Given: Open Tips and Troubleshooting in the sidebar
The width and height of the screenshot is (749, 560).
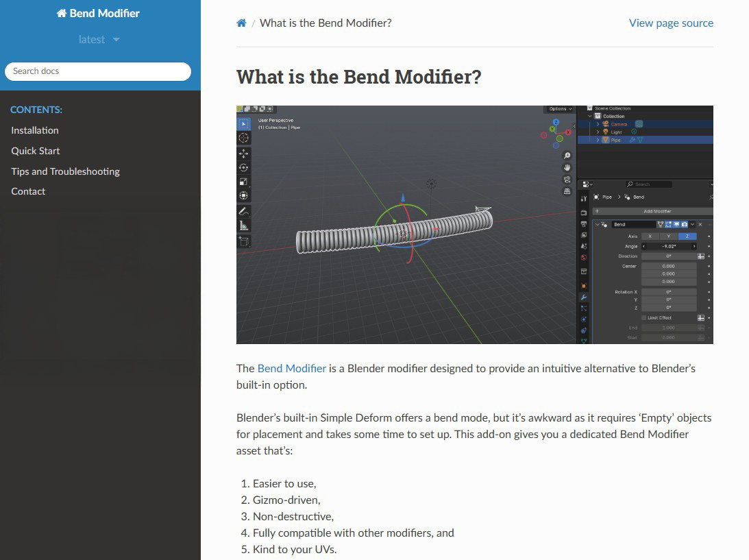Looking at the screenshot, I should tap(65, 171).
